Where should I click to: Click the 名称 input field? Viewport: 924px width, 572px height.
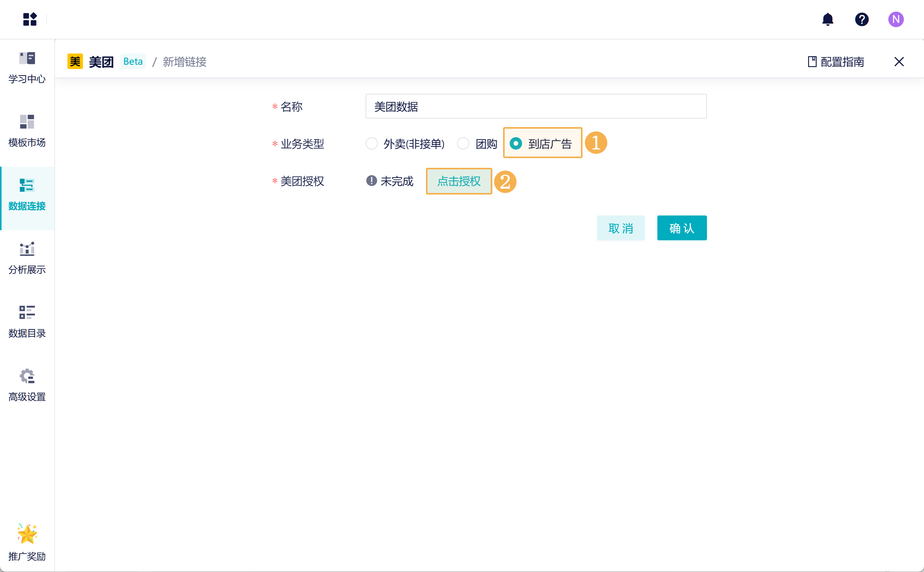point(536,107)
